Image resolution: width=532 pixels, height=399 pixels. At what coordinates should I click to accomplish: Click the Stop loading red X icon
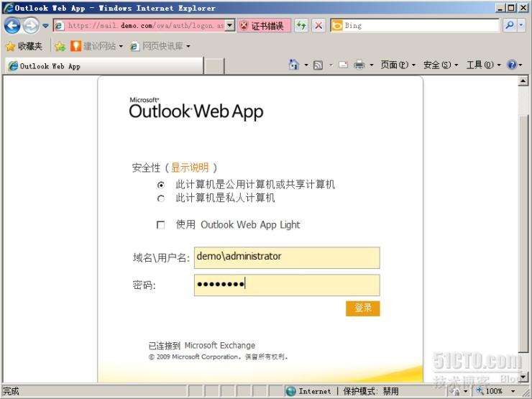point(318,25)
